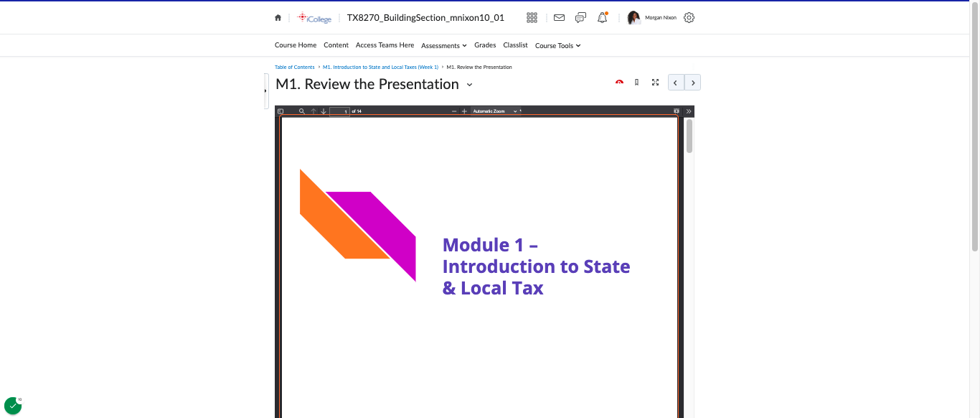Open the Content tab
The height and width of the screenshot is (418, 980).
click(x=336, y=45)
